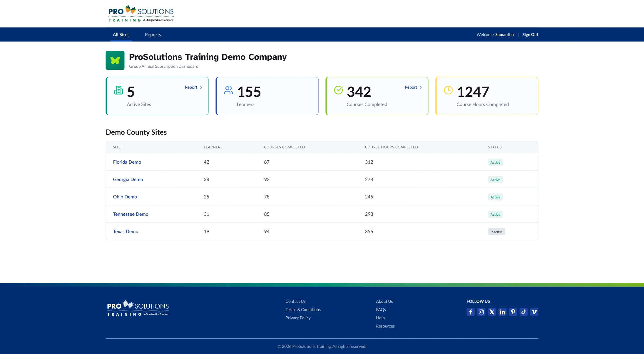Click the X (Twitter) icon

pos(492,312)
